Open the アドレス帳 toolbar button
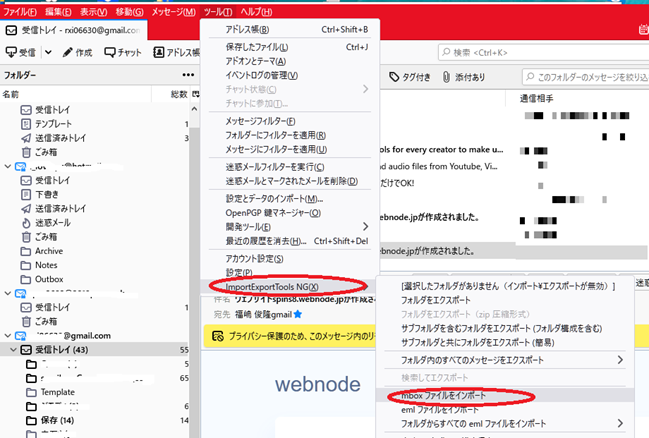 [176, 52]
